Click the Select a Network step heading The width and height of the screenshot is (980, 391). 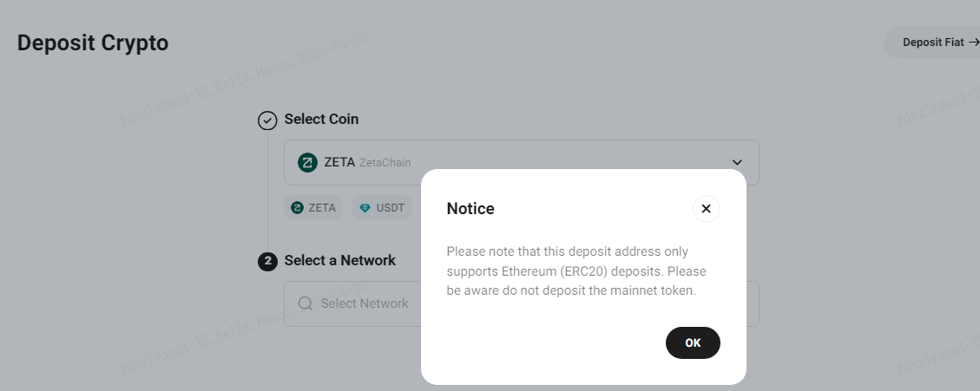[340, 260]
